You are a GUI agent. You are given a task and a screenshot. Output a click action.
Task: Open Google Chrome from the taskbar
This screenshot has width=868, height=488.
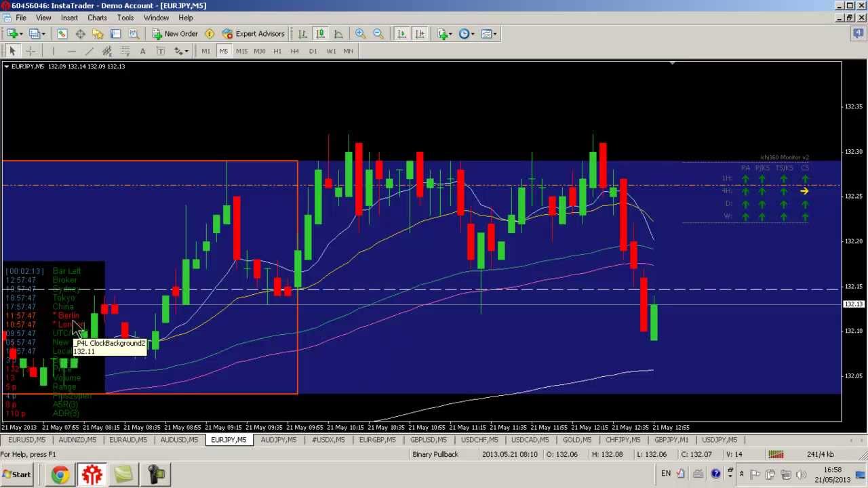[60, 474]
